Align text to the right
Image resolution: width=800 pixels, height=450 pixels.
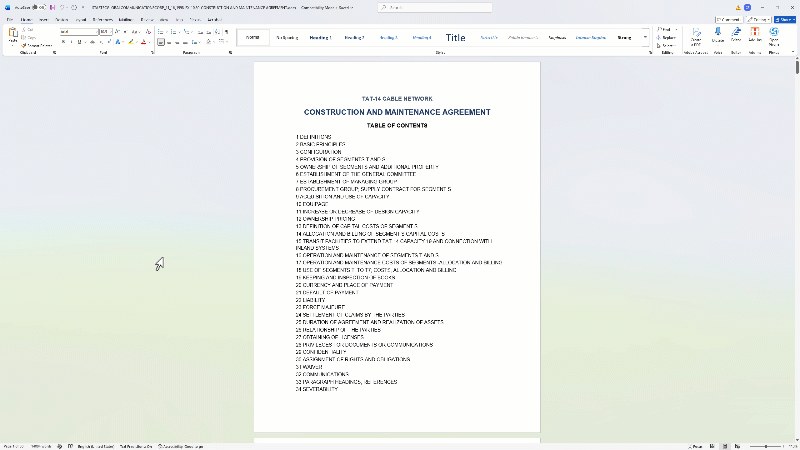click(177, 42)
